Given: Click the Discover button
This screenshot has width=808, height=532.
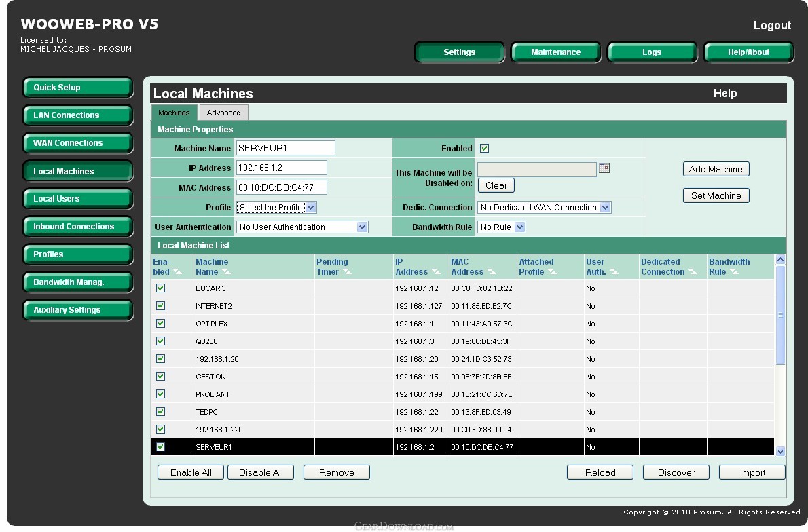Looking at the screenshot, I should point(676,472).
